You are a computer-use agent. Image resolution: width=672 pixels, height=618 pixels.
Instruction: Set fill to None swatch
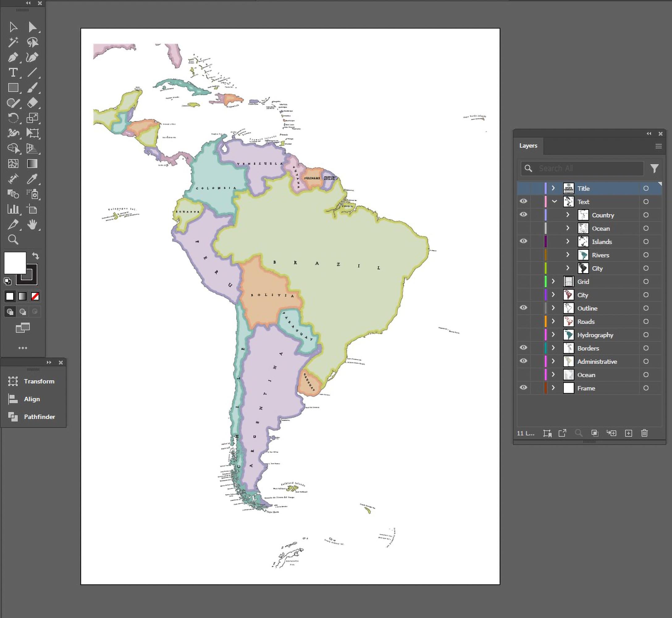coord(35,296)
